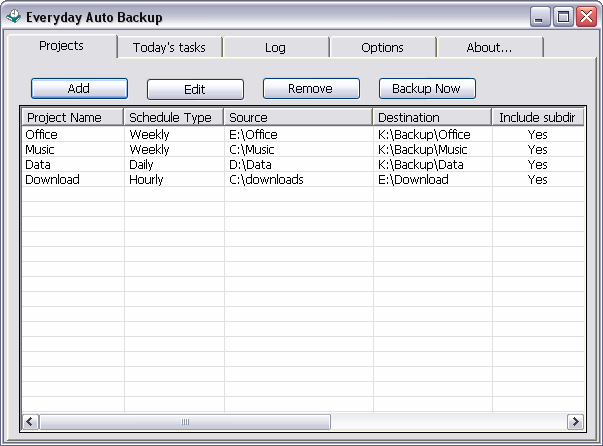Click the Everyday Auto Backup title bar icon
The image size is (603, 446).
tap(13, 17)
